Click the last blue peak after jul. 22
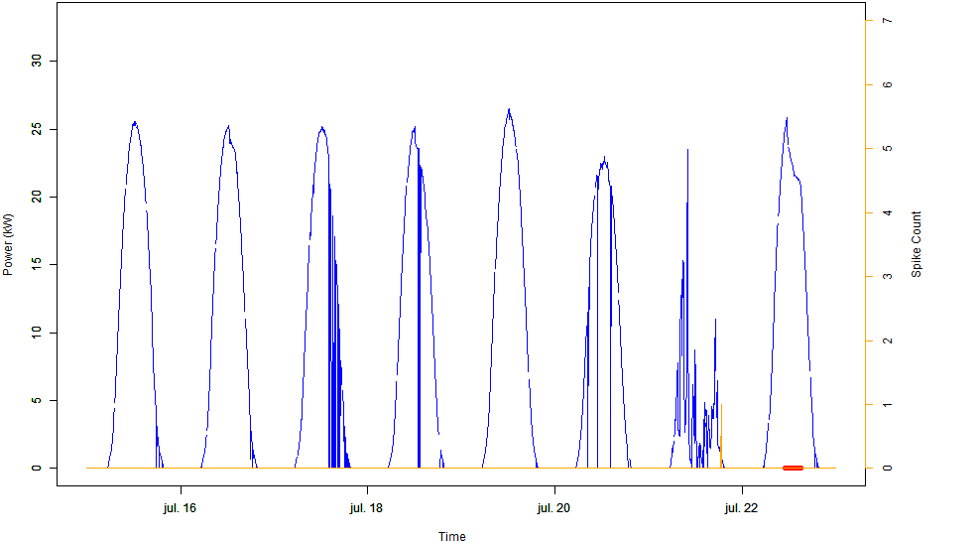Image resolution: width=980 pixels, height=543 pixels. 787,119
